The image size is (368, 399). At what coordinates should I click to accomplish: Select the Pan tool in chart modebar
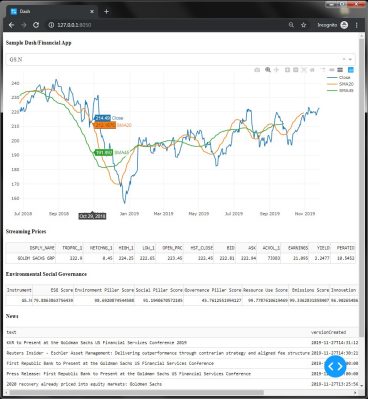click(x=276, y=70)
